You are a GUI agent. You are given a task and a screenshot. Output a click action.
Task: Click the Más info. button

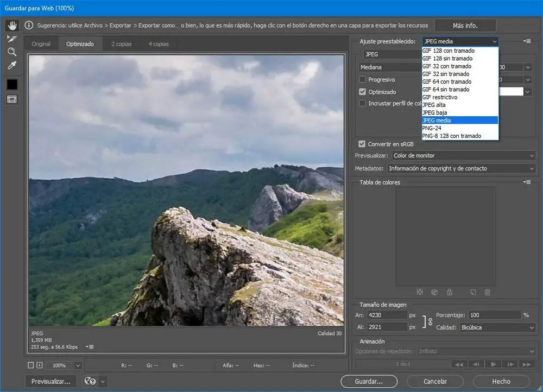click(465, 26)
